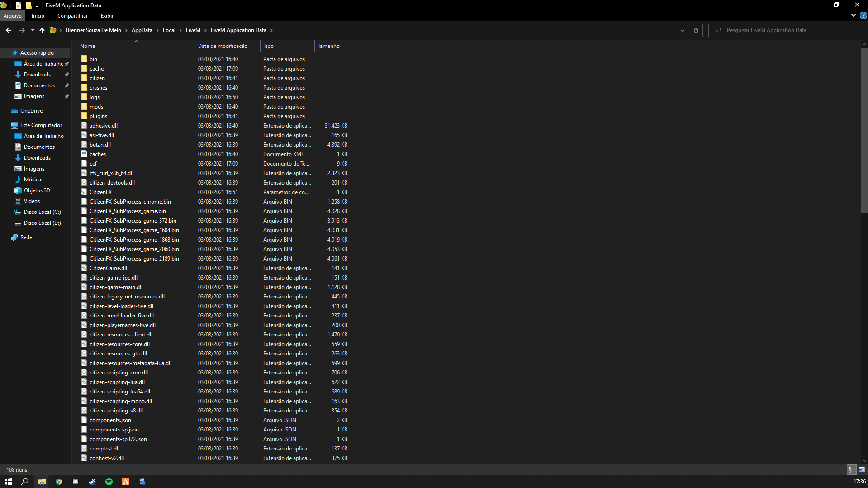Open the Help question mark icon

863,16
